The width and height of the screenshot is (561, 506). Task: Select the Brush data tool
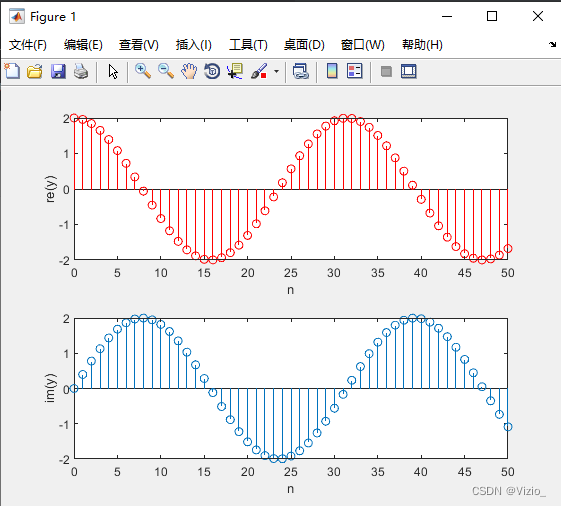[x=259, y=71]
